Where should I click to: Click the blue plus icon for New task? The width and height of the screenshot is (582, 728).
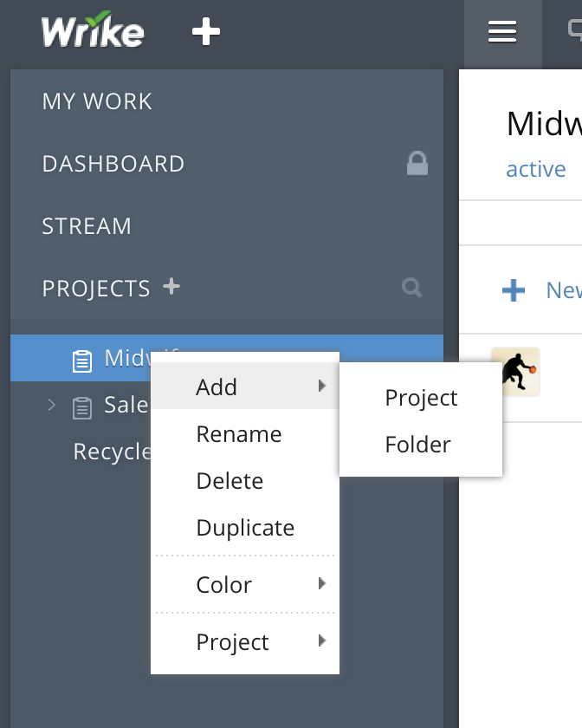514,290
